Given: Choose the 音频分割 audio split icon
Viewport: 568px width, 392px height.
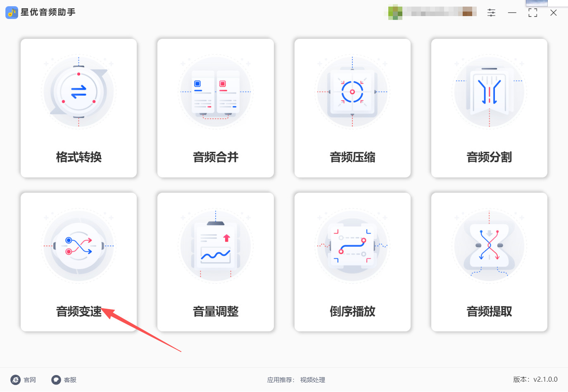Looking at the screenshot, I should tap(489, 92).
